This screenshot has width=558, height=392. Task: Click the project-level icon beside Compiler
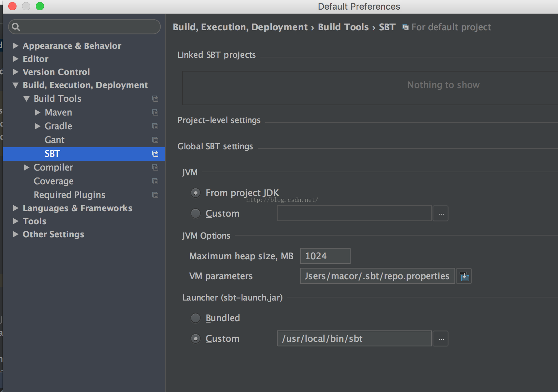point(155,167)
